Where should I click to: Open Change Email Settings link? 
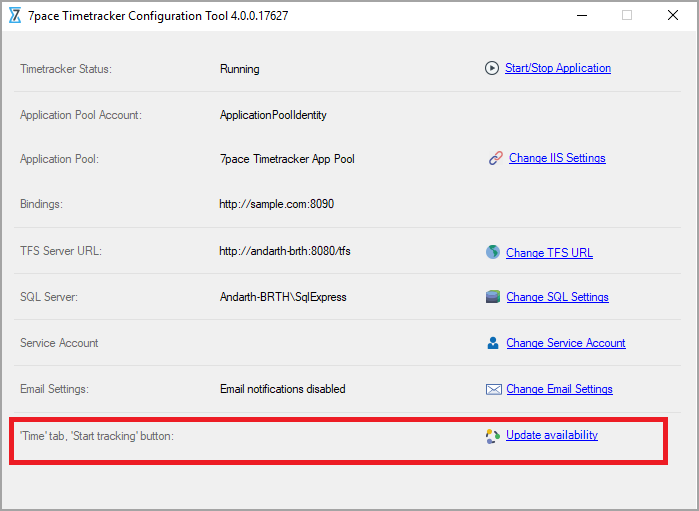pos(559,389)
